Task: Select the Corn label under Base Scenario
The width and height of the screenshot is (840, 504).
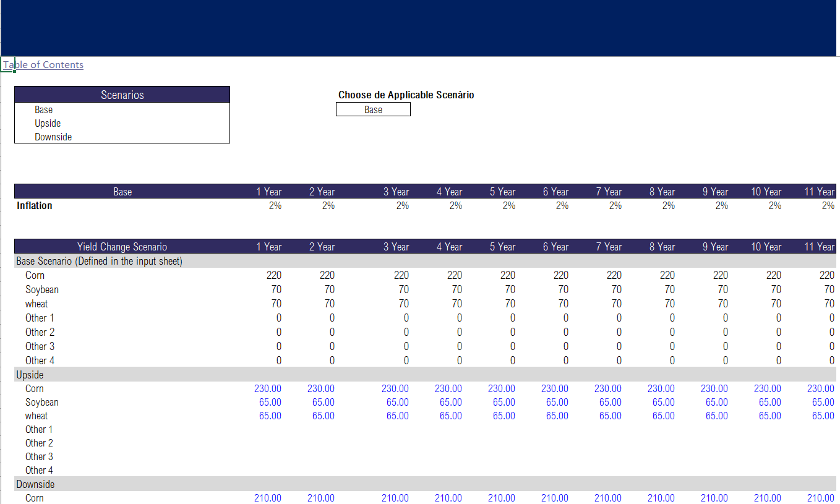Action: 35,275
